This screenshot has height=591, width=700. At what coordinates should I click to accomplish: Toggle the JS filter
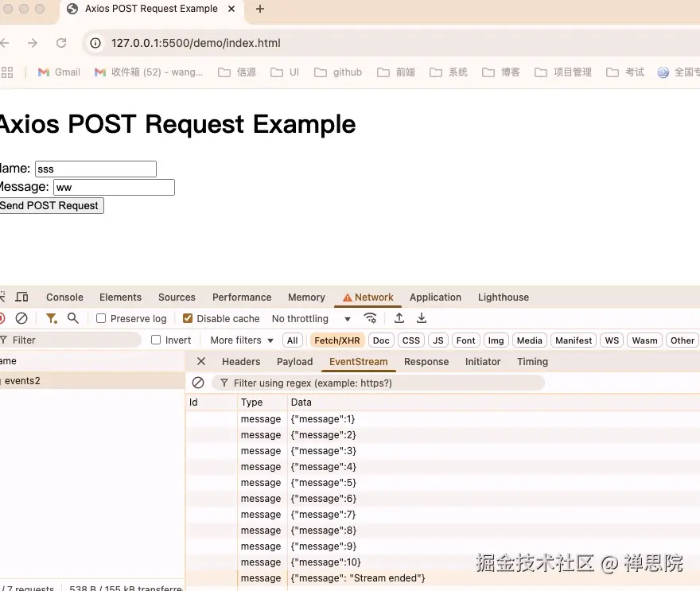coord(438,340)
